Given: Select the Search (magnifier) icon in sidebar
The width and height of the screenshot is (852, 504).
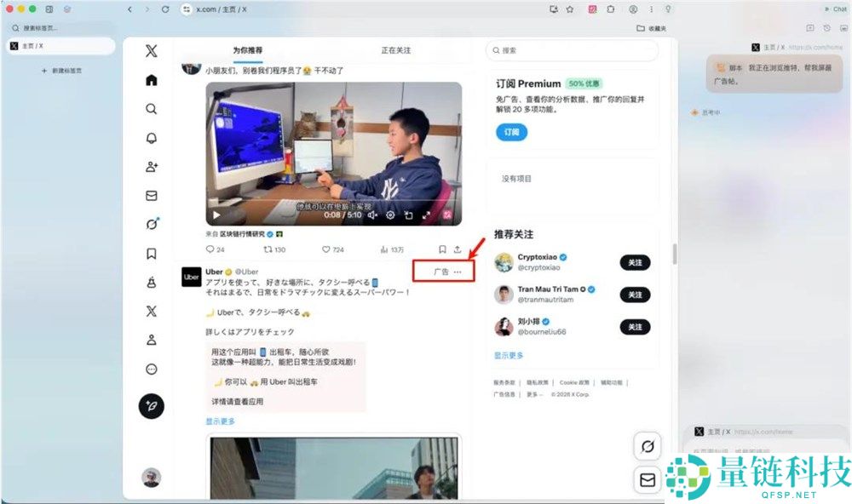Looking at the screenshot, I should tap(151, 109).
